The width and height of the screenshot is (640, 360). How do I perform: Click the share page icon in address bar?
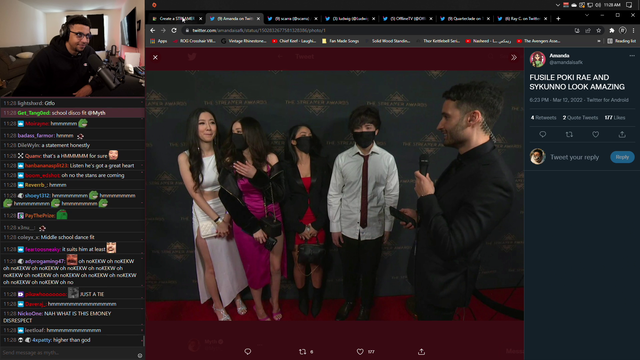pos(588,31)
